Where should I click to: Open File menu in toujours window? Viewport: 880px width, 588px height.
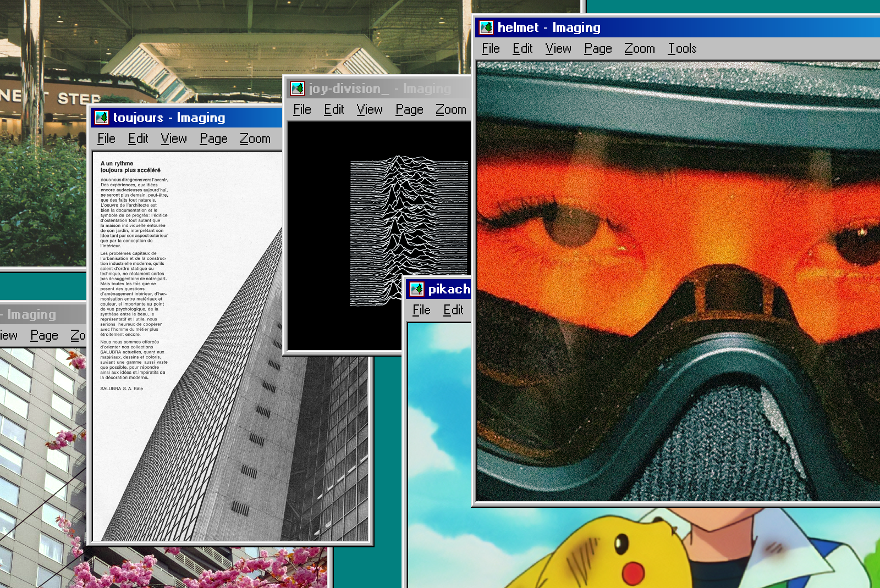106,138
